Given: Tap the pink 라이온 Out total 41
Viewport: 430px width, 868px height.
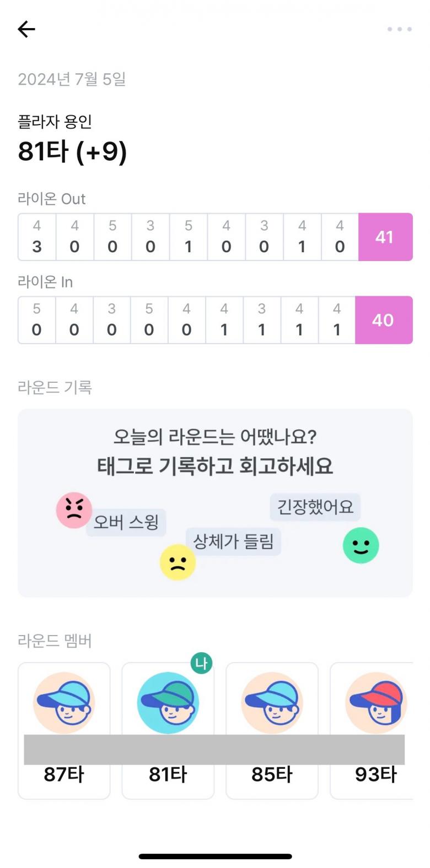Looking at the screenshot, I should point(385,237).
